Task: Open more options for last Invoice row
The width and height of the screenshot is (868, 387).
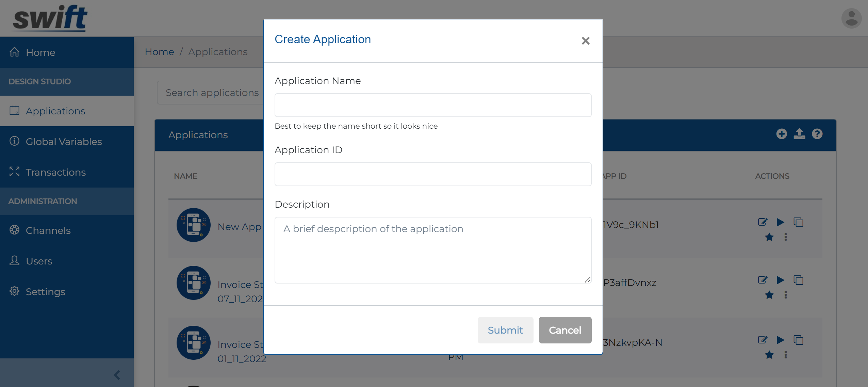Action: tap(786, 355)
